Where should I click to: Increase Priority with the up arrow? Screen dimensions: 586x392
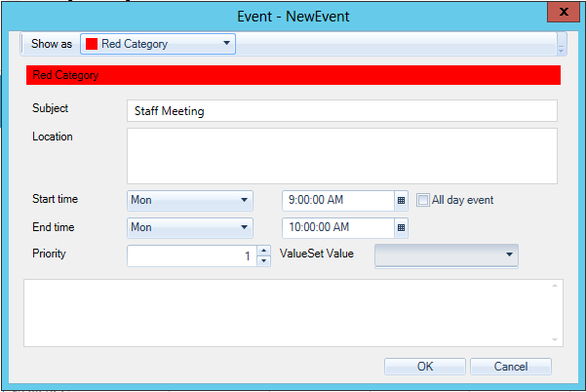(263, 251)
